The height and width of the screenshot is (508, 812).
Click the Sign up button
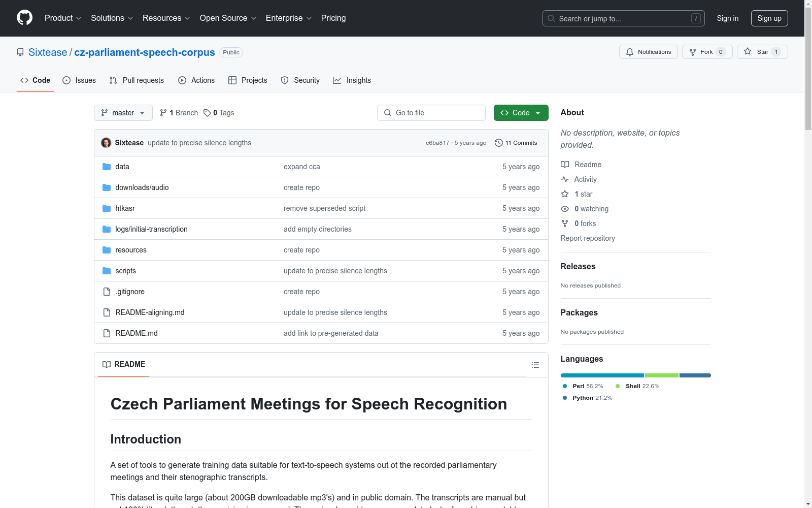pyautogui.click(x=769, y=18)
